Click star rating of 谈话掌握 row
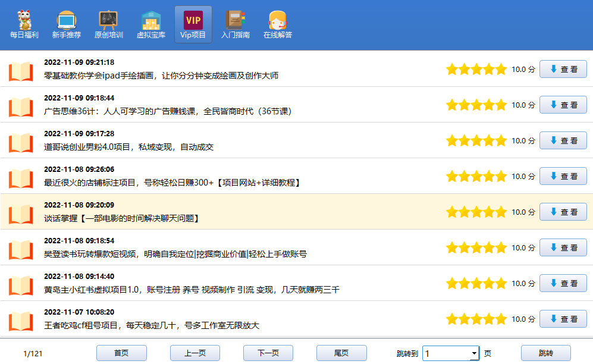Image resolution: width=593 pixels, height=364 pixels. (476, 212)
